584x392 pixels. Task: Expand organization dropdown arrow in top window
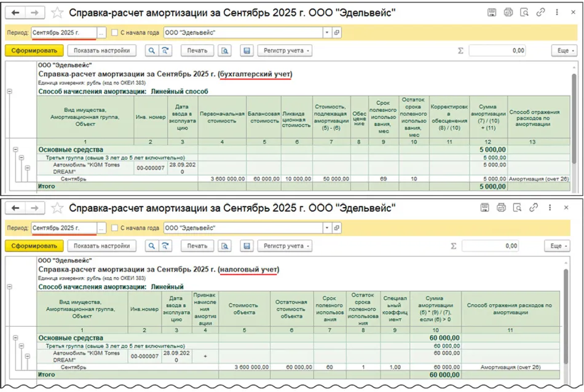327,33
